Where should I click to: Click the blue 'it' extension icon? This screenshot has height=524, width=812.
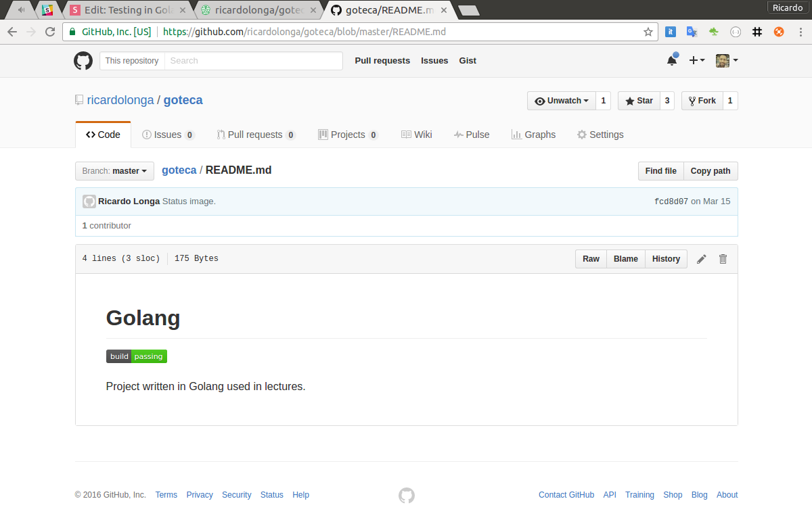[x=670, y=32]
